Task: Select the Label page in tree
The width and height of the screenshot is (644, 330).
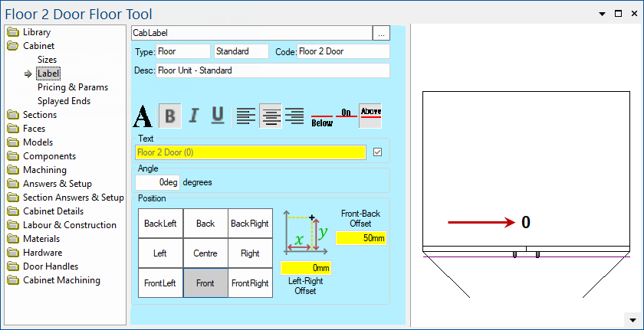Action: point(48,74)
